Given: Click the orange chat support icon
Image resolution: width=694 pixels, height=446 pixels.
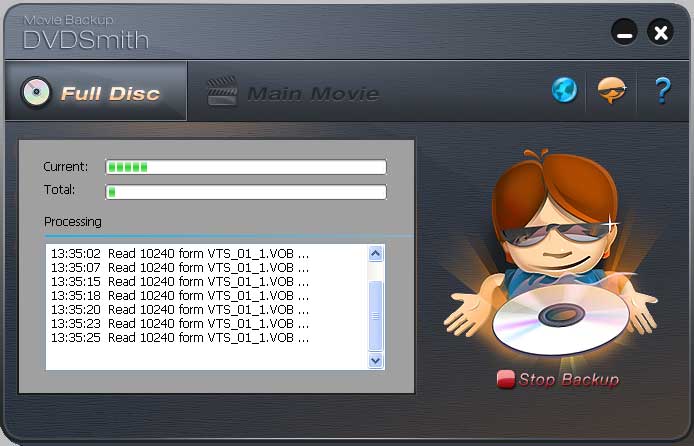Looking at the screenshot, I should tap(612, 90).
